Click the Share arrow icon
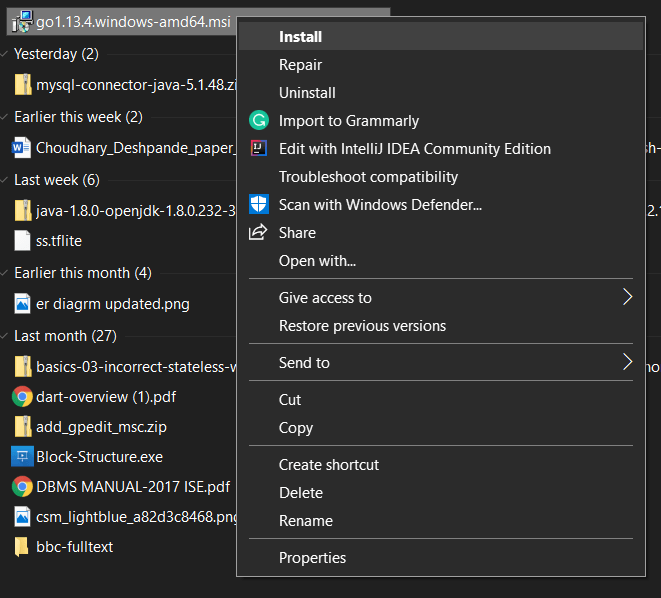This screenshot has width=661, height=598. (259, 233)
